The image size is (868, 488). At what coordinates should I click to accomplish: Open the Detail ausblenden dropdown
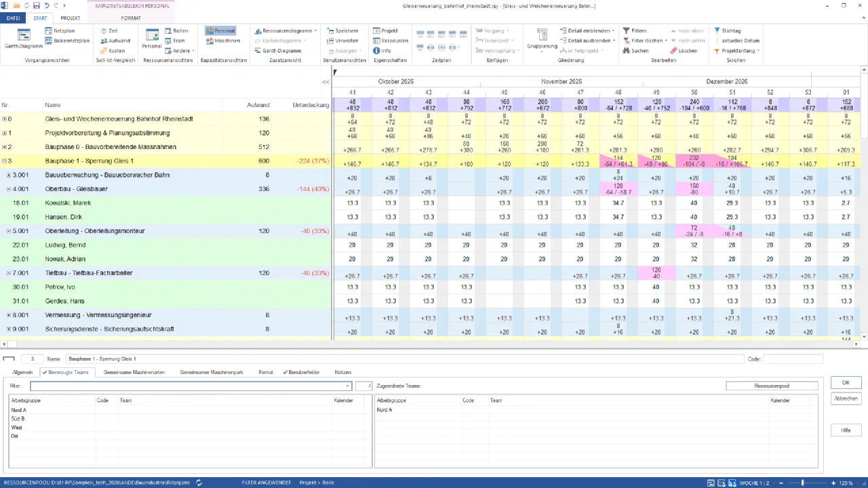tap(587, 41)
